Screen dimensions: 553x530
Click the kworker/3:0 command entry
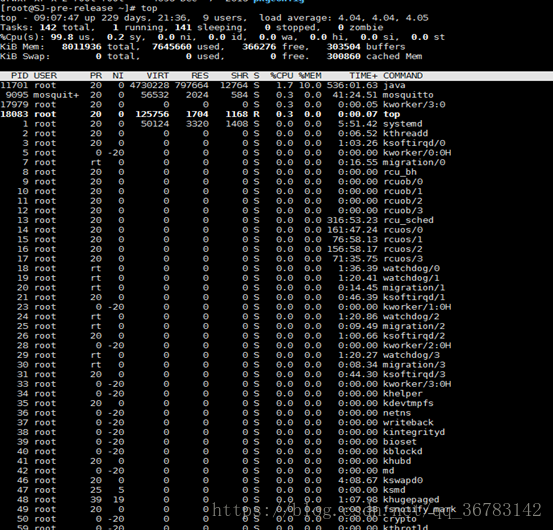pos(414,105)
